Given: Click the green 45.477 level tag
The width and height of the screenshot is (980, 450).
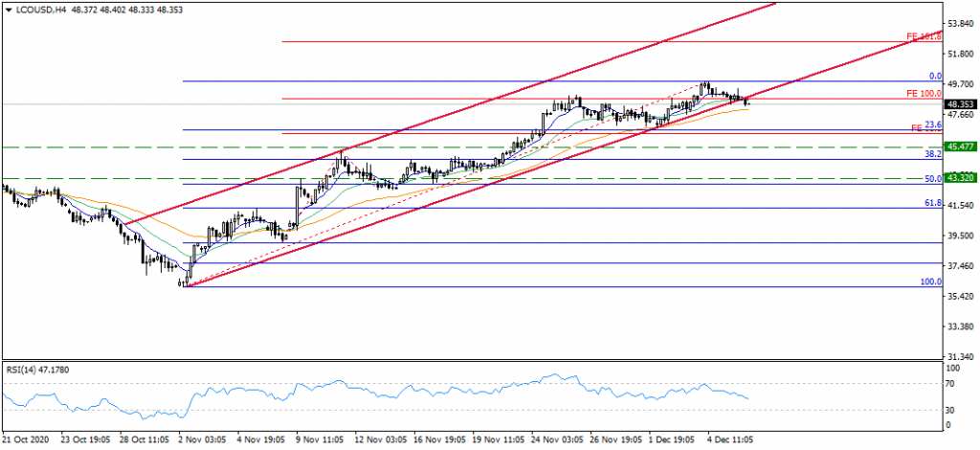Looking at the screenshot, I should (x=960, y=146).
